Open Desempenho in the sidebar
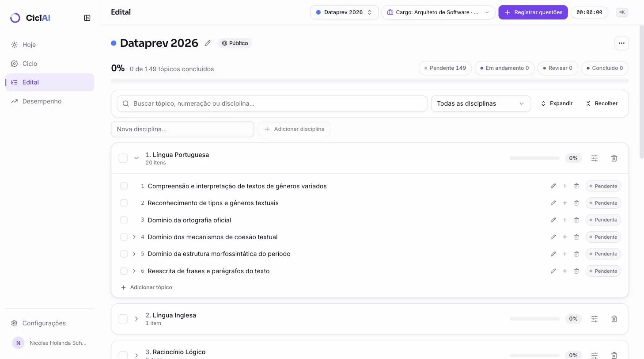Image resolution: width=644 pixels, height=359 pixels. tap(49, 101)
